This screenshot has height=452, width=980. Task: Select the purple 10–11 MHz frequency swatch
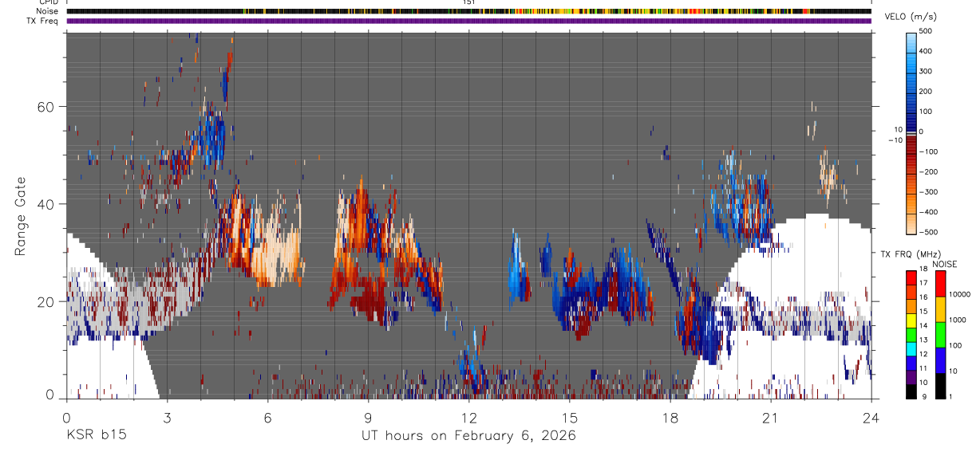(x=911, y=376)
